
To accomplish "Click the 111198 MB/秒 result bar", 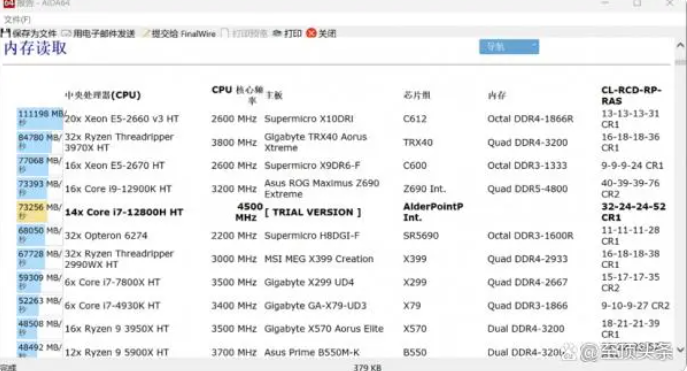I will [40, 119].
